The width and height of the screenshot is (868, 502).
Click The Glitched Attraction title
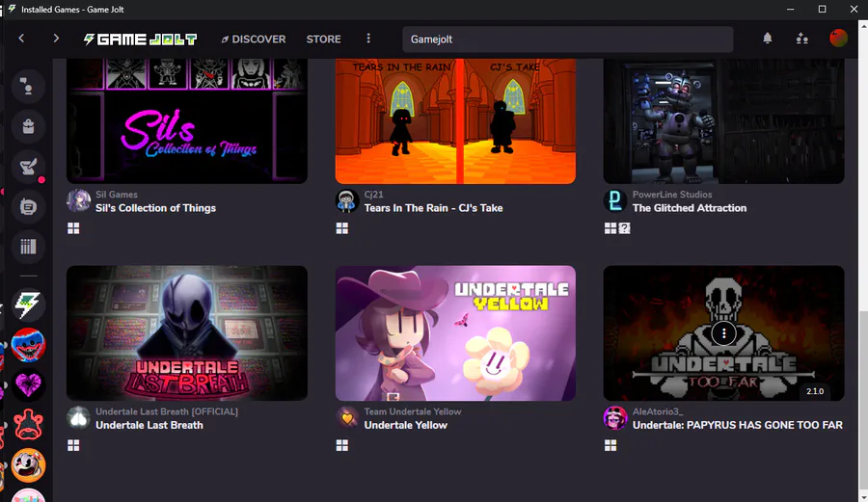[690, 208]
